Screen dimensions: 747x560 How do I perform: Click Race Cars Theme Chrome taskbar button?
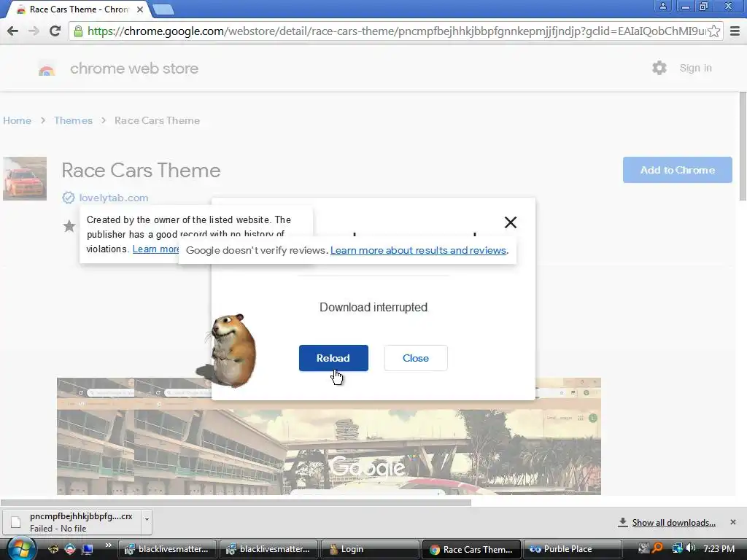(x=471, y=549)
